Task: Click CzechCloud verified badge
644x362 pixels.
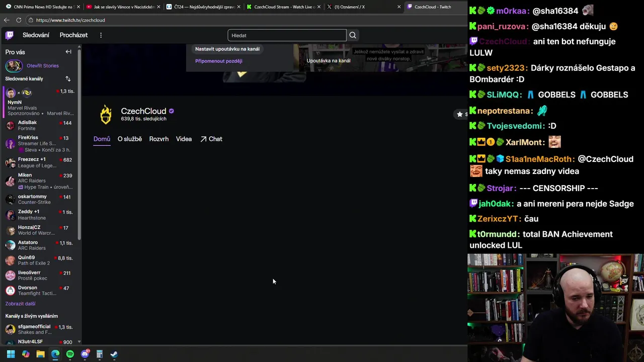Action: coord(171,111)
